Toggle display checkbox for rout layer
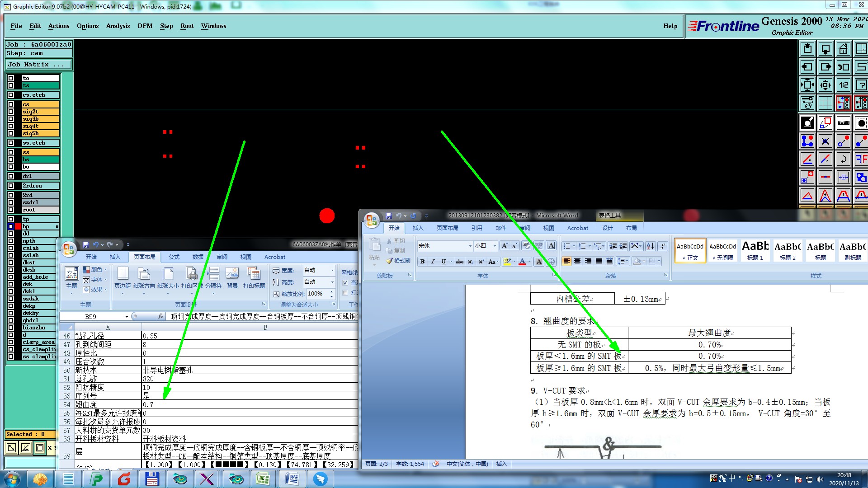Image resolution: width=868 pixels, height=488 pixels. (11, 210)
